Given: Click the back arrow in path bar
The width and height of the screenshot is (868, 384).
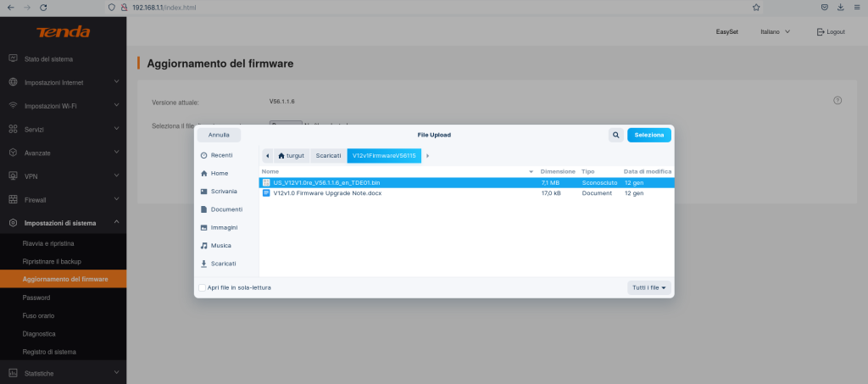Looking at the screenshot, I should tap(268, 156).
